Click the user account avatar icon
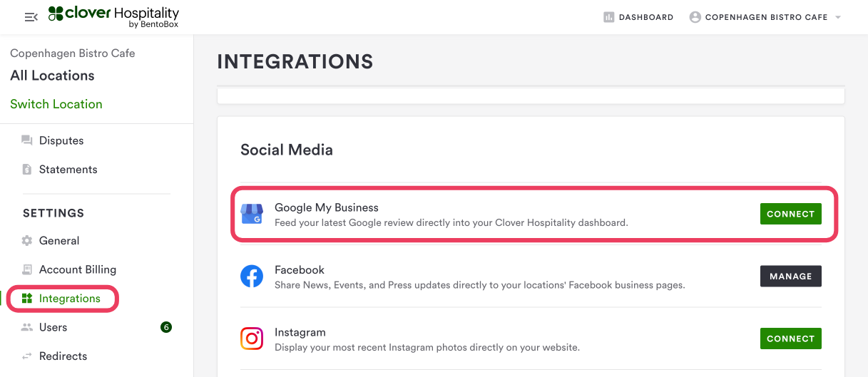Viewport: 868px width, 377px height. (x=695, y=17)
